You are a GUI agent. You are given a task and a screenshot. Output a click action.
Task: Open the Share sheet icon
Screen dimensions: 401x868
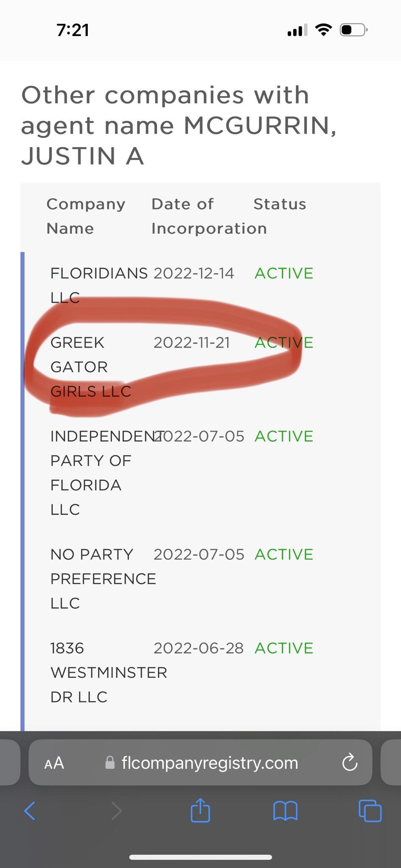(200, 810)
